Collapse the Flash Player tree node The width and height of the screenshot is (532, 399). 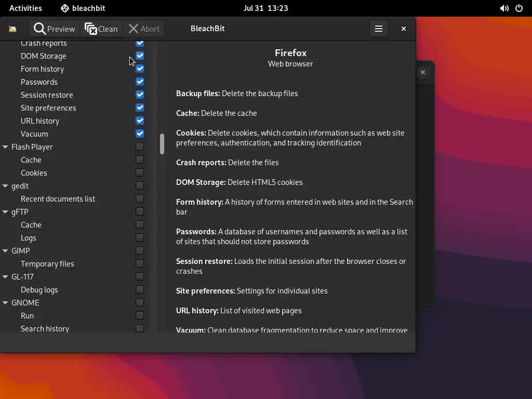point(5,147)
